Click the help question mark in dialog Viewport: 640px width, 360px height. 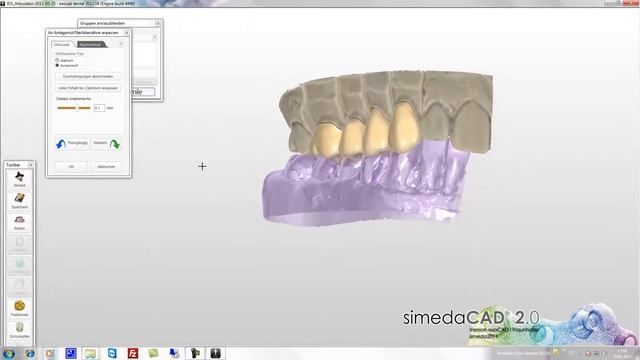pyautogui.click(x=121, y=44)
